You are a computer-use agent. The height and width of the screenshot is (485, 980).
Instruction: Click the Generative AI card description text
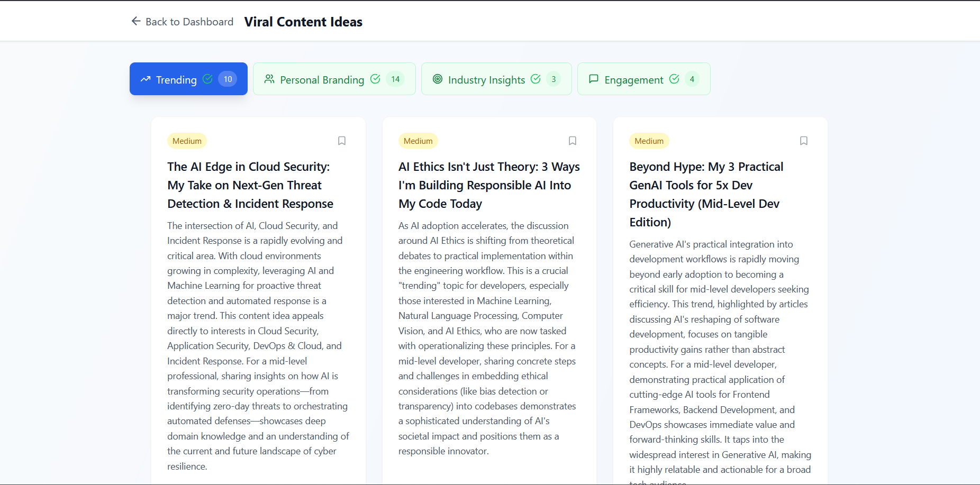click(720, 361)
